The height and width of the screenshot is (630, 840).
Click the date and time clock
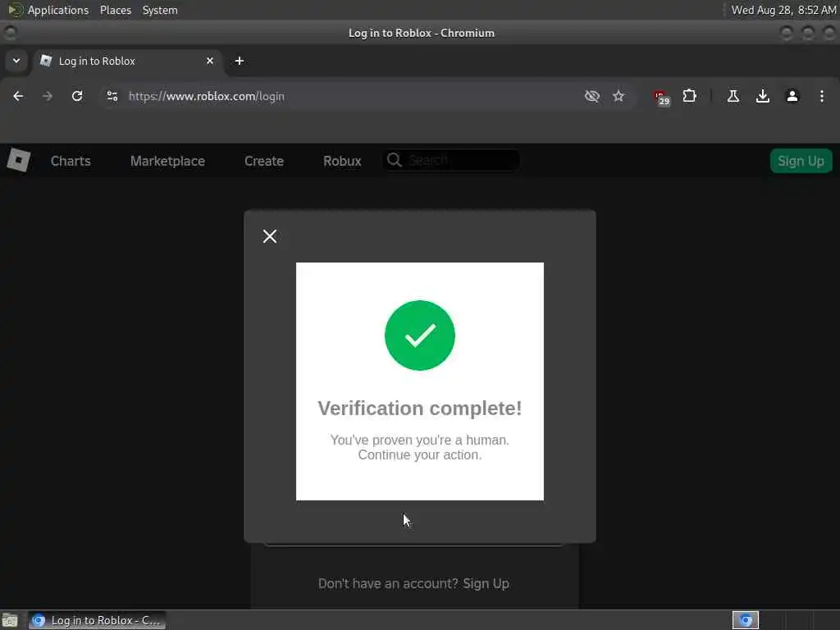click(783, 10)
